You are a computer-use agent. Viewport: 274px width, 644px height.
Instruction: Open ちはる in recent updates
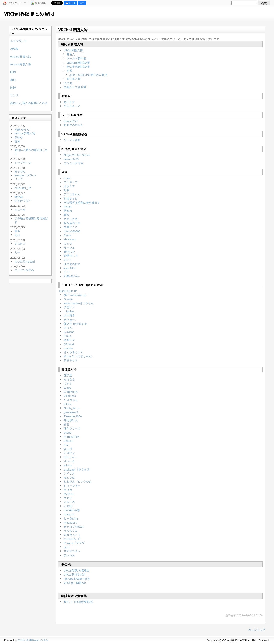coord(19,137)
